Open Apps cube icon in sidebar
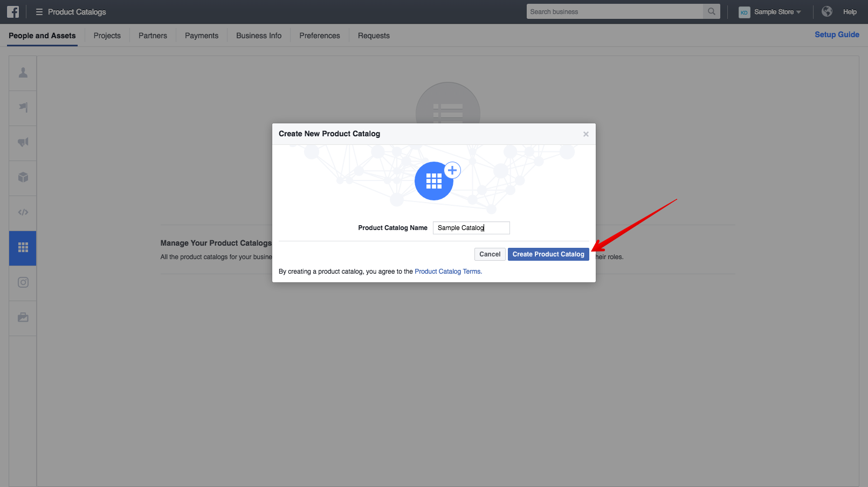This screenshot has width=868, height=487. [x=23, y=178]
